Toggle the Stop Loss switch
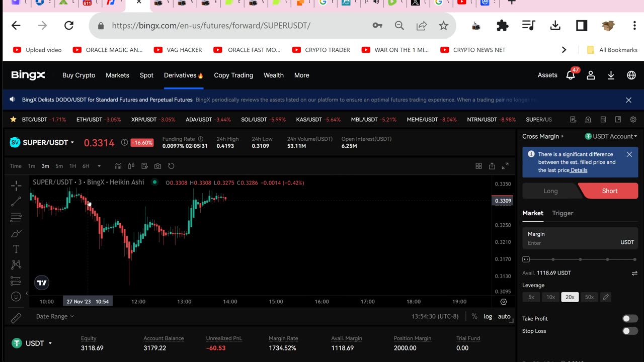The height and width of the screenshot is (362, 644). pyautogui.click(x=630, y=331)
